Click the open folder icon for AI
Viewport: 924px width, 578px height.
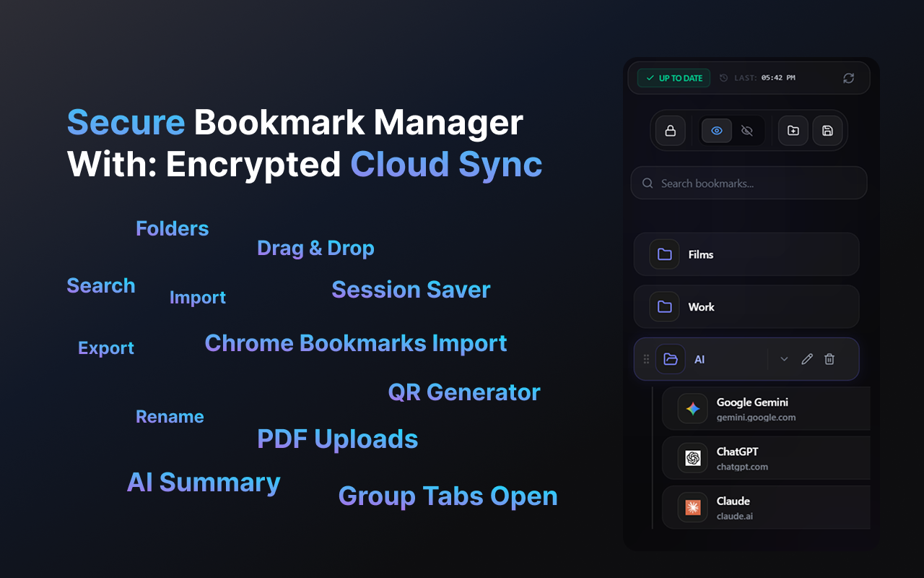point(671,359)
